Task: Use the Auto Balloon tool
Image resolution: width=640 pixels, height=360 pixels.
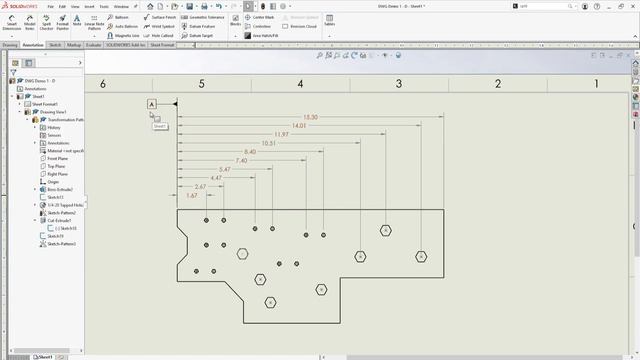Action: pyautogui.click(x=122, y=26)
